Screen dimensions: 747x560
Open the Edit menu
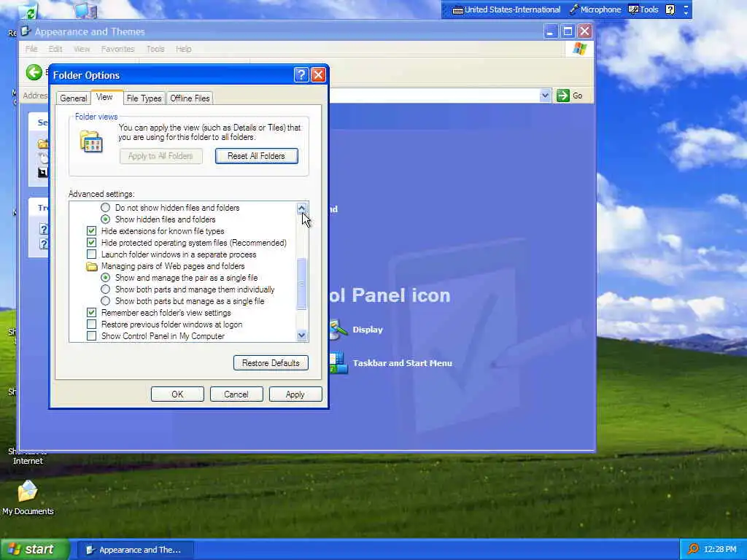55,49
